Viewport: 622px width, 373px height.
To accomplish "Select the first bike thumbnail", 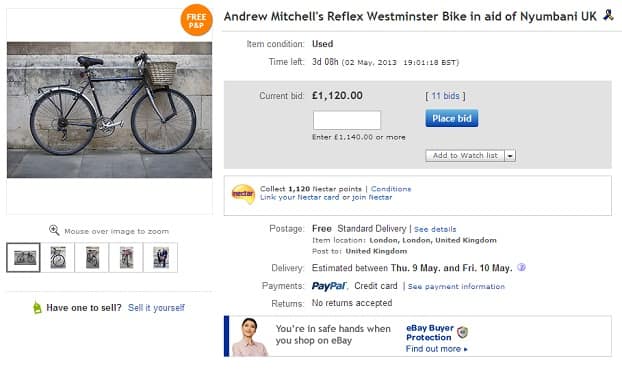I will [x=23, y=258].
